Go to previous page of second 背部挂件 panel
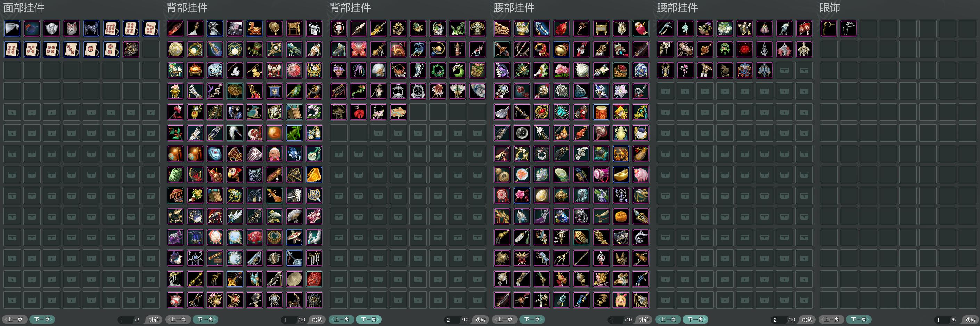The height and width of the screenshot is (326, 980). pyautogui.click(x=341, y=319)
